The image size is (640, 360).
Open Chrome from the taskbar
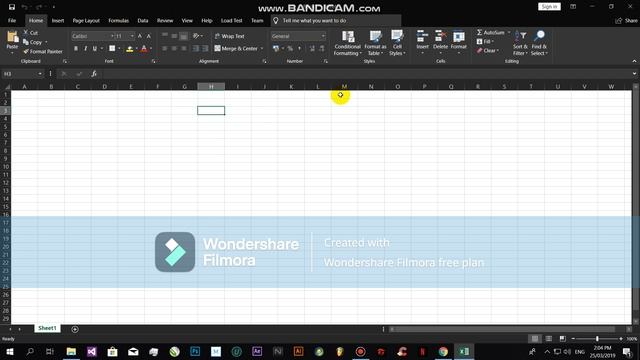(x=443, y=351)
